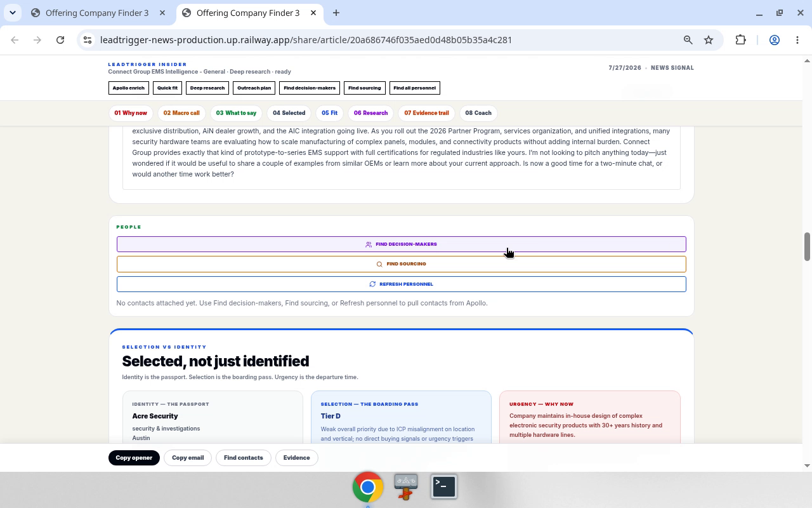Go forward to the next page
This screenshot has width=812, height=508.
pos(37,40)
